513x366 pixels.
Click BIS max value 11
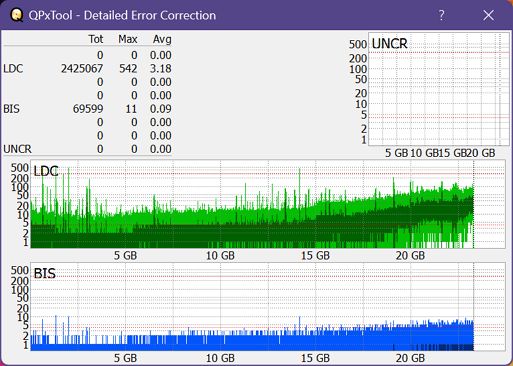coord(131,109)
